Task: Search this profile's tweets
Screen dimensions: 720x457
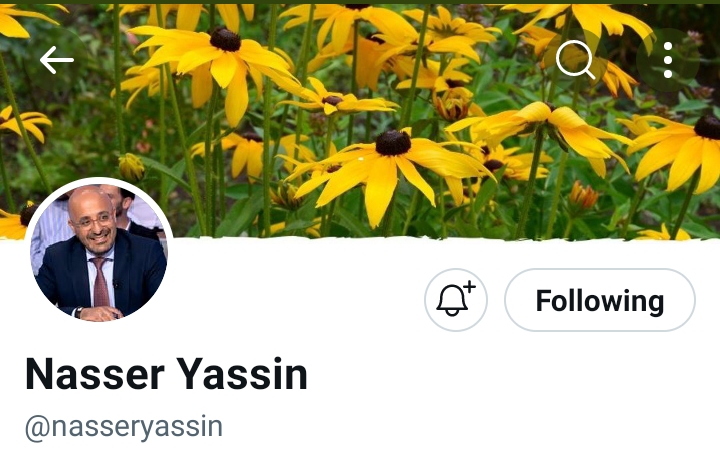Action: point(575,60)
